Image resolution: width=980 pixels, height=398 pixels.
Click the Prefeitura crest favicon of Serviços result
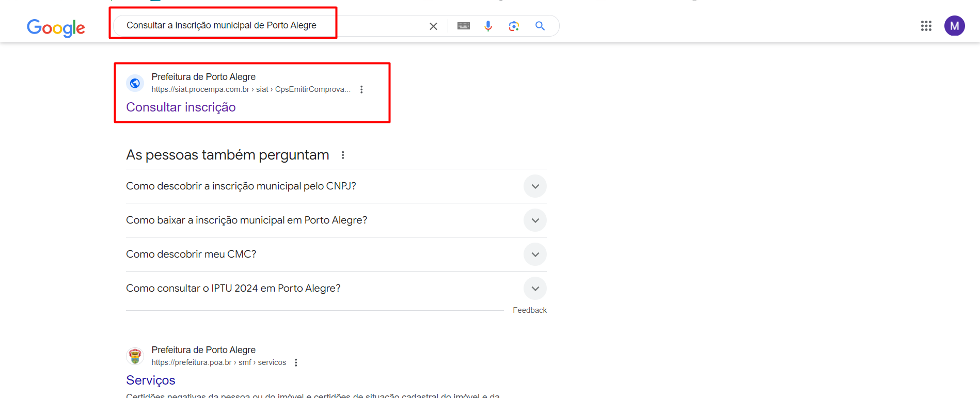135,356
